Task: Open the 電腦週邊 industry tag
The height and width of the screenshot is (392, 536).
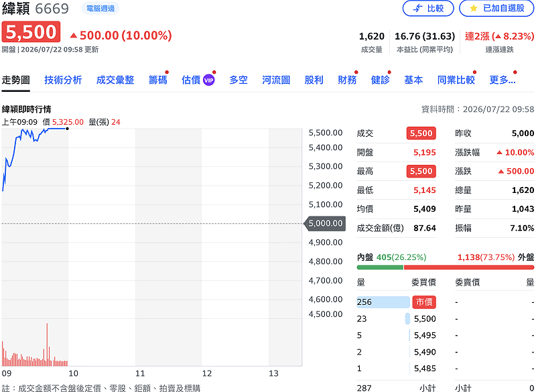Action: (100, 8)
